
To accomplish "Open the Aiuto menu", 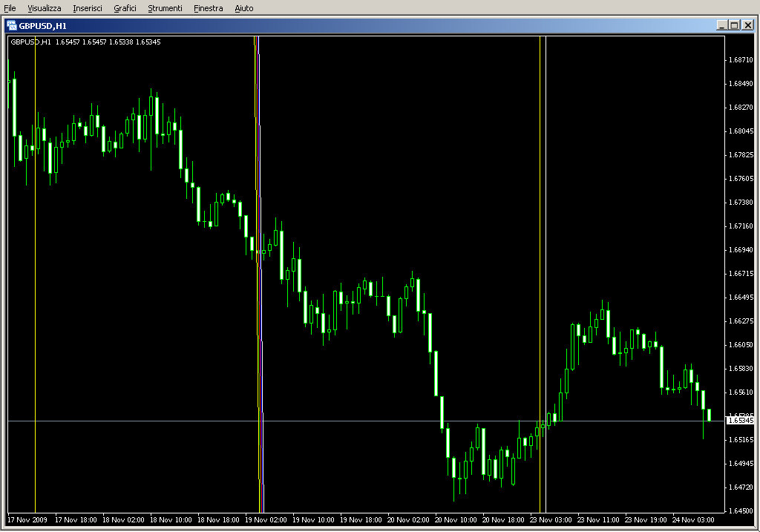I will coord(243,8).
